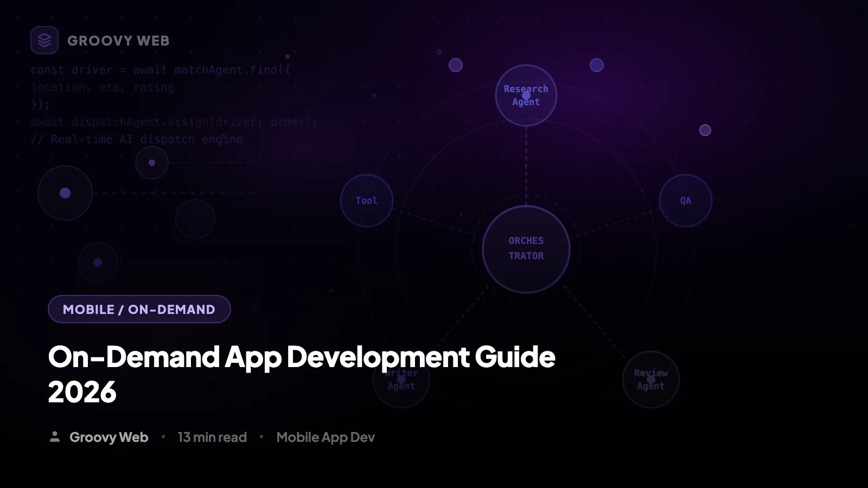Click the Groovy Web author name
The height and width of the screenshot is (488, 868).
(109, 437)
